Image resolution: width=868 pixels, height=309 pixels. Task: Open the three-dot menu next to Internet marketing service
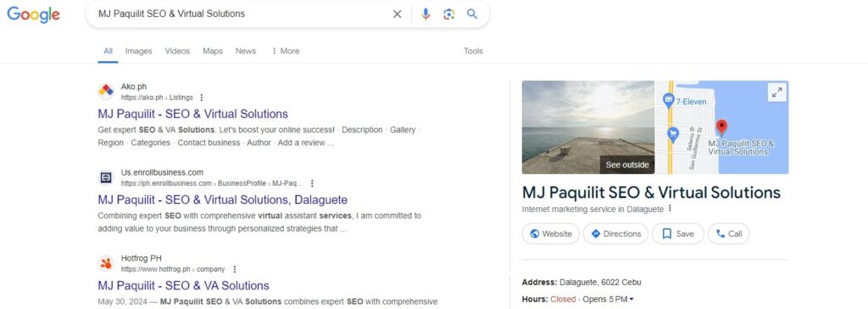[x=670, y=209]
